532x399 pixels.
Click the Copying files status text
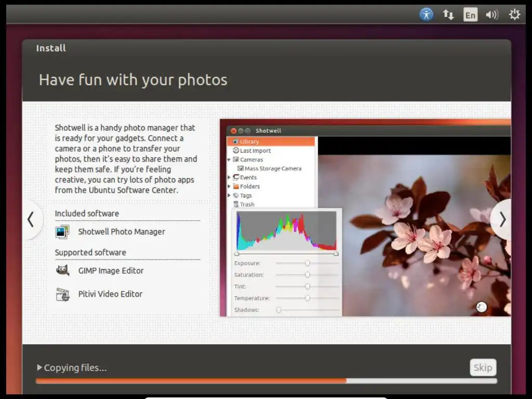pyautogui.click(x=75, y=368)
